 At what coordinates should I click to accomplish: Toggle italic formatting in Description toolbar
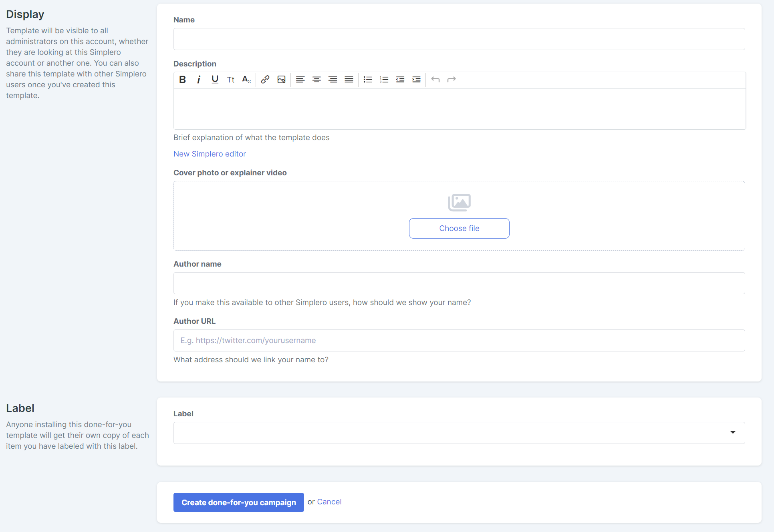(x=198, y=80)
